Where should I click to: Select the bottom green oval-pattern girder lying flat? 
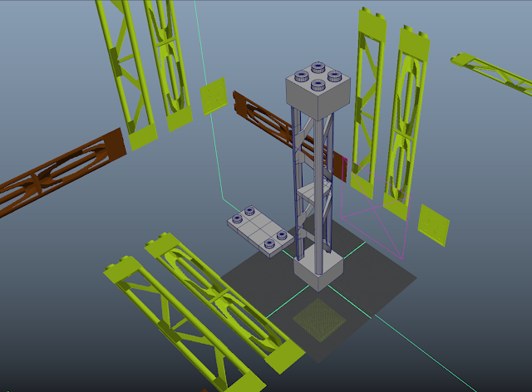click(x=224, y=301)
